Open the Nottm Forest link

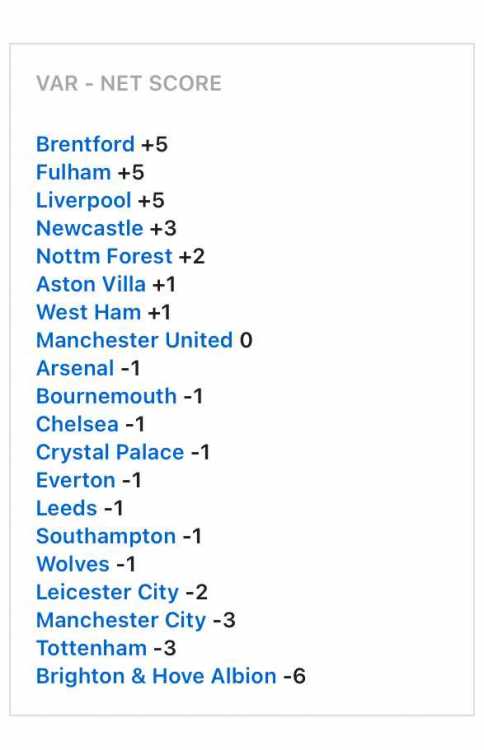[x=104, y=256]
